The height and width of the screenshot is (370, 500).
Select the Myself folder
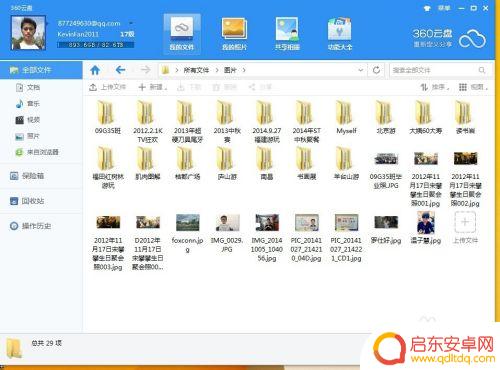346,117
